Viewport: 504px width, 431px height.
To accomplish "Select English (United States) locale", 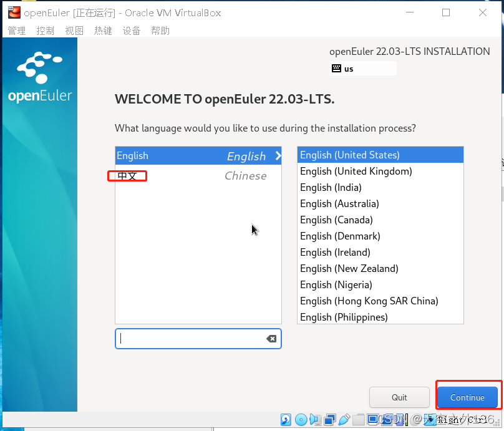I will [x=380, y=155].
